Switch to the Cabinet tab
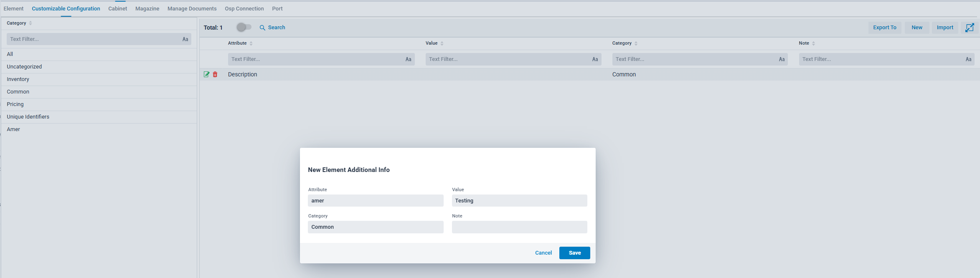The height and width of the screenshot is (278, 980). coord(117,8)
